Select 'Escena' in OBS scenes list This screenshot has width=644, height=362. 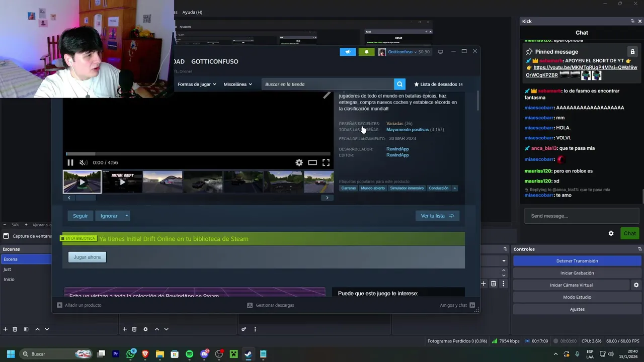[26, 259]
